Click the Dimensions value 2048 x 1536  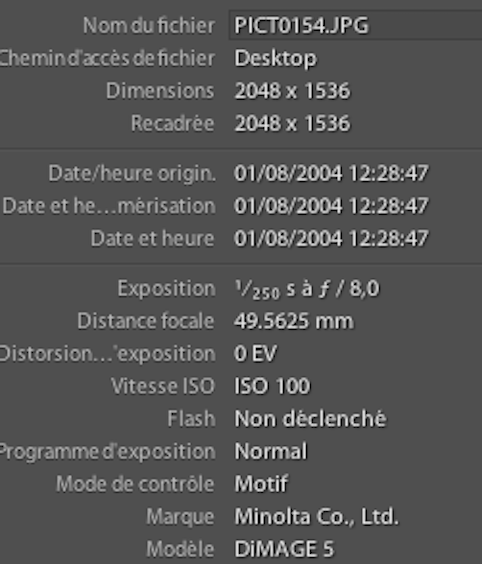coord(292,91)
